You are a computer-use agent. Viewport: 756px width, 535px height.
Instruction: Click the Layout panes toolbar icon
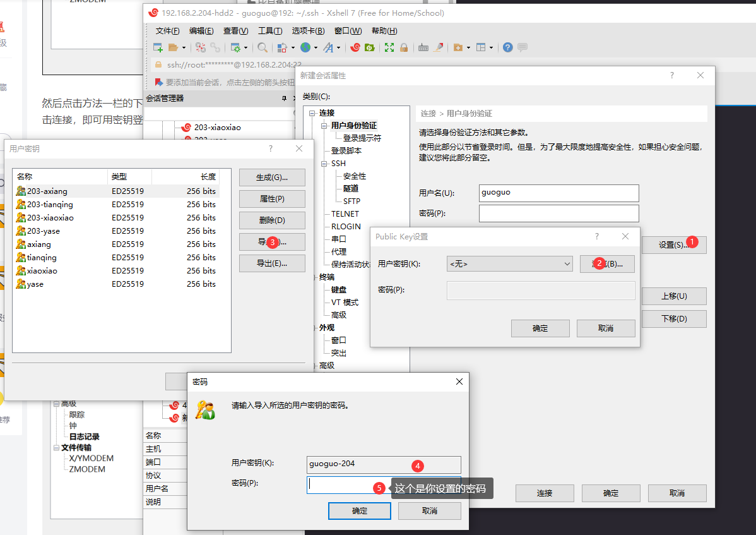481,47
